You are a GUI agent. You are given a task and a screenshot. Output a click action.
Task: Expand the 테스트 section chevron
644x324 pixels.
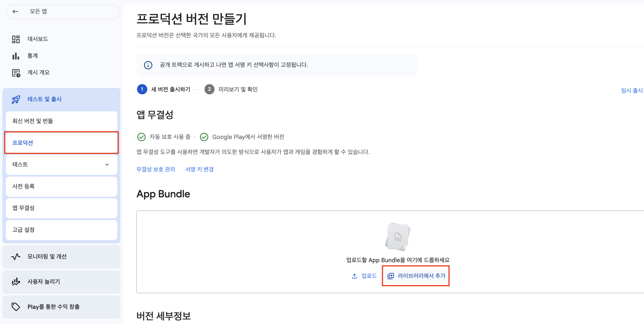tap(107, 165)
